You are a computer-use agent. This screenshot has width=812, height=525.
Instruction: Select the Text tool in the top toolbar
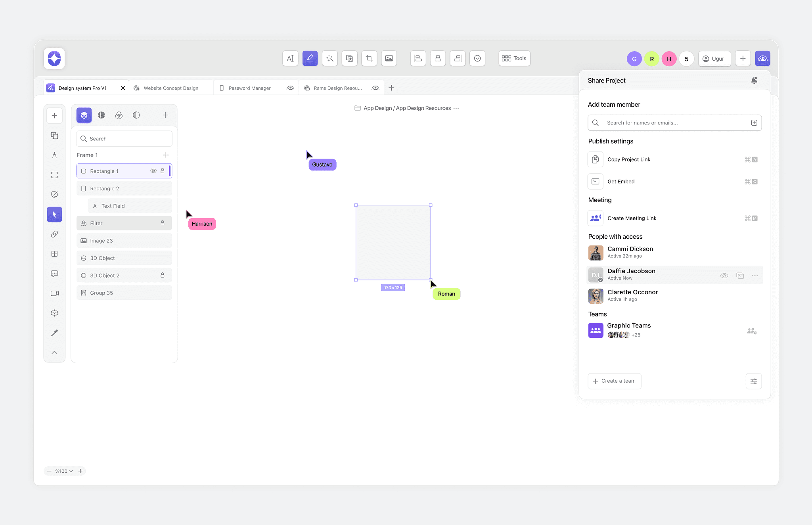pyautogui.click(x=290, y=58)
